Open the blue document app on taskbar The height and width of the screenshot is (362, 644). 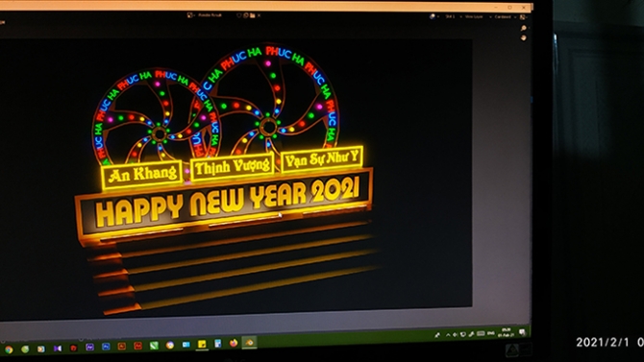point(217,343)
